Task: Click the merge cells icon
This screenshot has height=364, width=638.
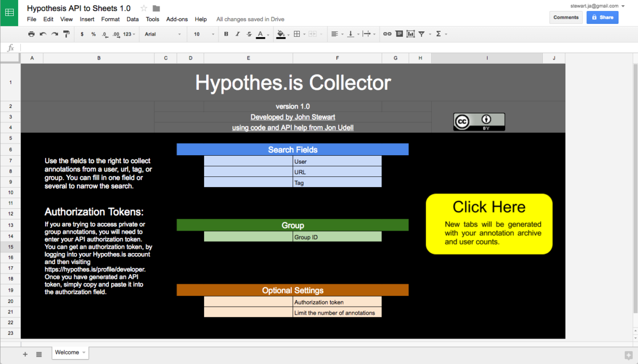Action: tap(312, 34)
